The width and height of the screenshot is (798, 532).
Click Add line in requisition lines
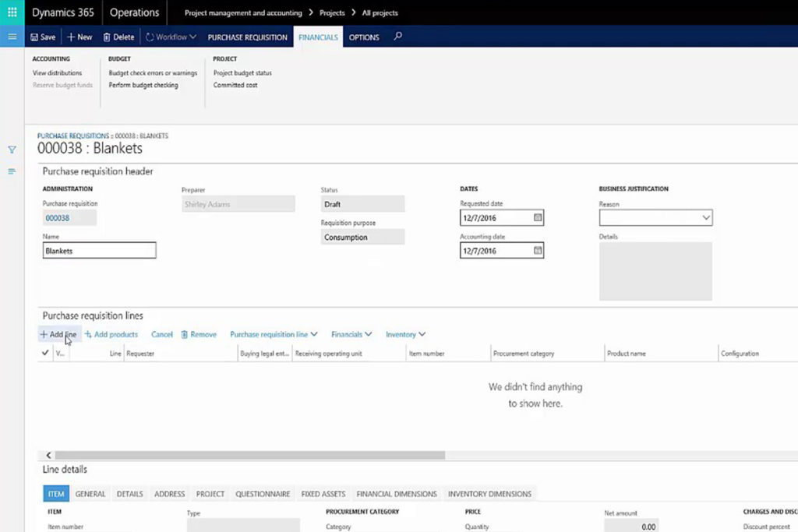(x=58, y=334)
